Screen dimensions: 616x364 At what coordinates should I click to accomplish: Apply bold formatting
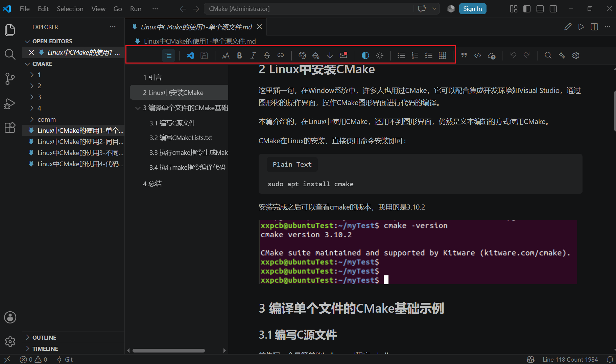[x=239, y=55]
